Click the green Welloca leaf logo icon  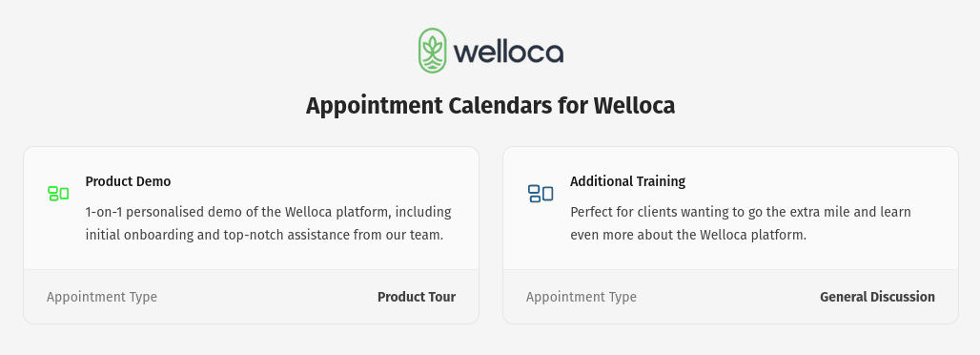click(433, 51)
